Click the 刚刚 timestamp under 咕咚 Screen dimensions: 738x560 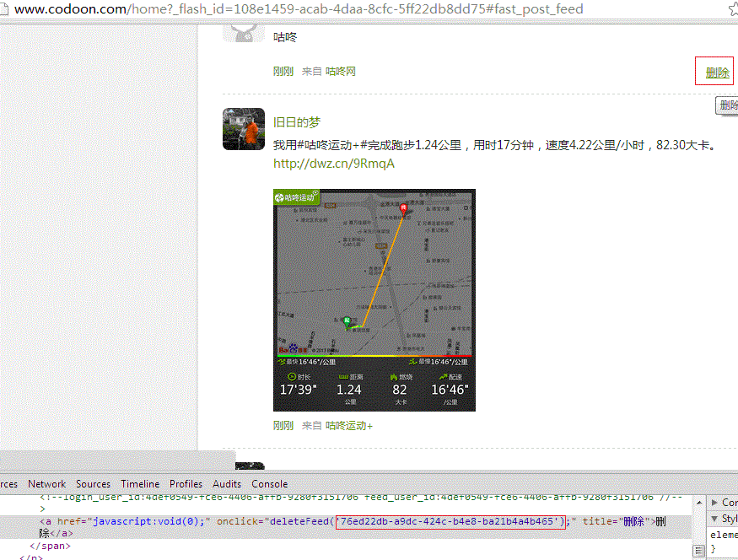click(x=283, y=72)
